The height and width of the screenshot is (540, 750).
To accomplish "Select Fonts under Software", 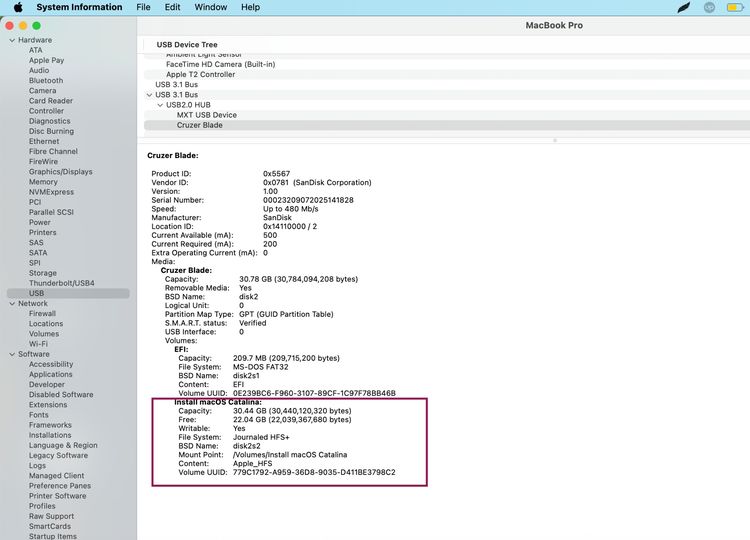I will pos(39,415).
